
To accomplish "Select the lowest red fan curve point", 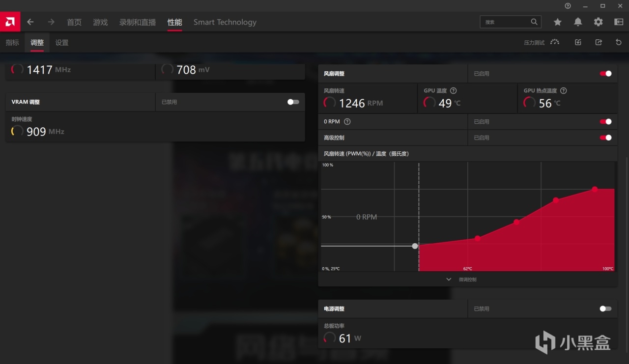I will tap(478, 239).
